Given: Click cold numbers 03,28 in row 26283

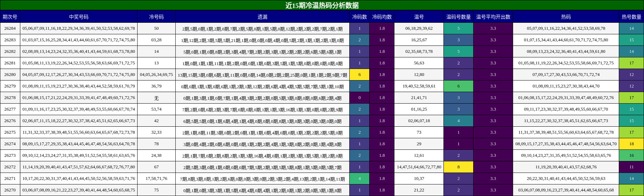Looking at the screenshot, I should (156, 40).
